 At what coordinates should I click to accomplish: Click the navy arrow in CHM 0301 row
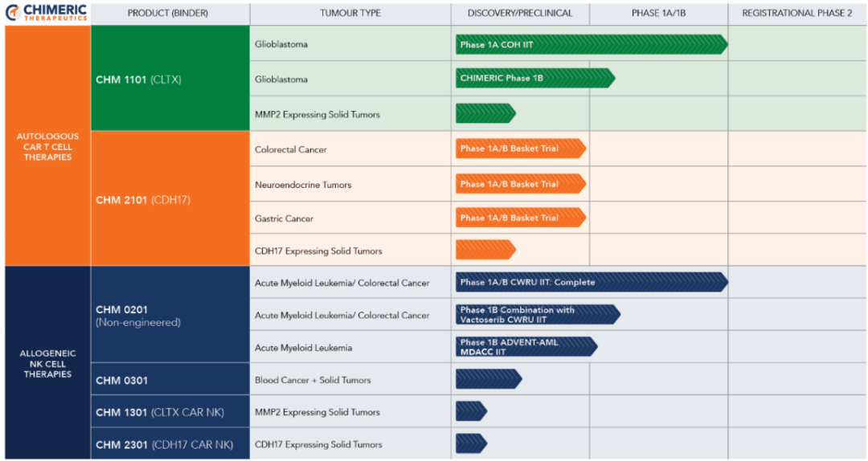pos(488,379)
